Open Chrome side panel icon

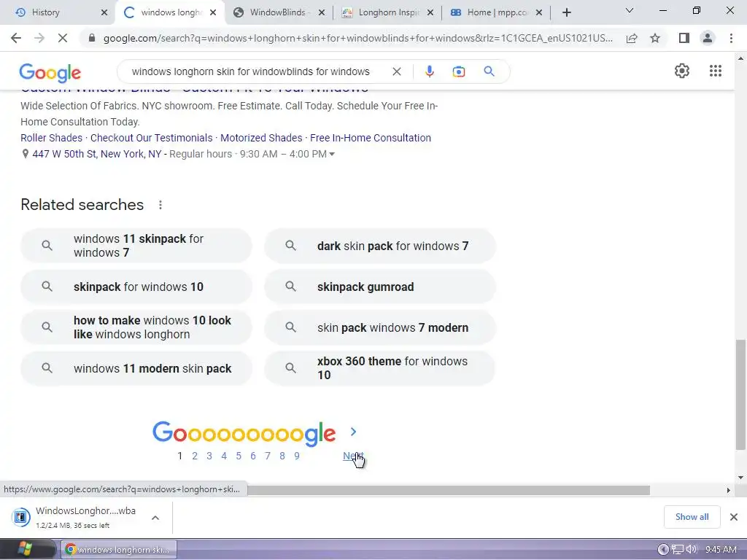(684, 38)
